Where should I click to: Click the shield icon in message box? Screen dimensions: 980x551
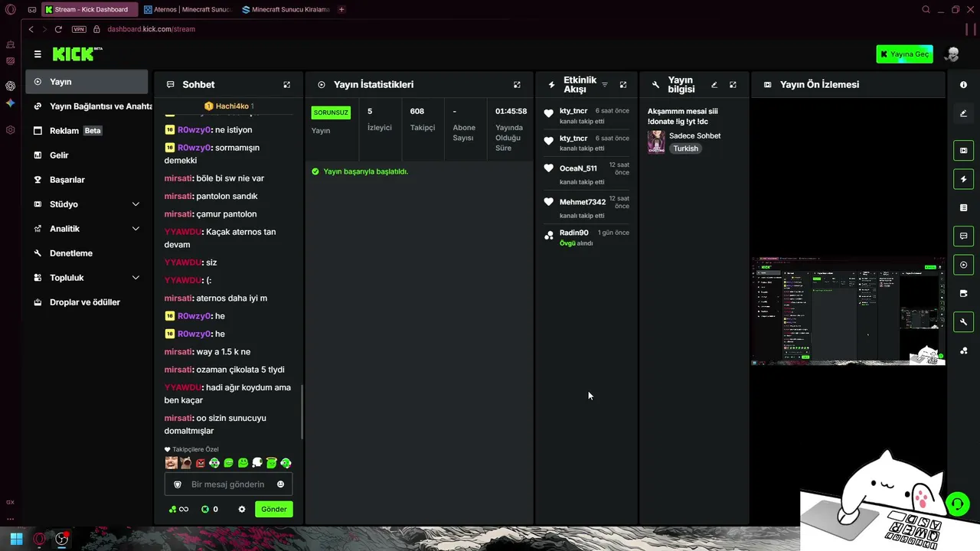(x=178, y=484)
